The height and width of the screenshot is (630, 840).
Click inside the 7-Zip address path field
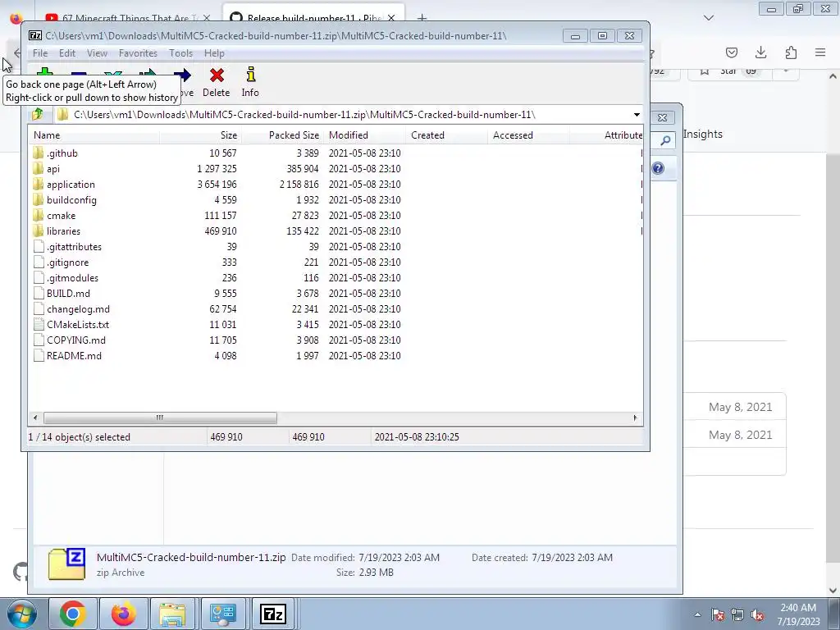coord(343,115)
